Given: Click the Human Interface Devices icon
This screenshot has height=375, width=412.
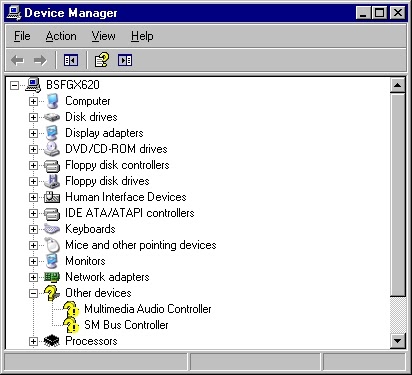Looking at the screenshot, I should pyautogui.click(x=52, y=197).
